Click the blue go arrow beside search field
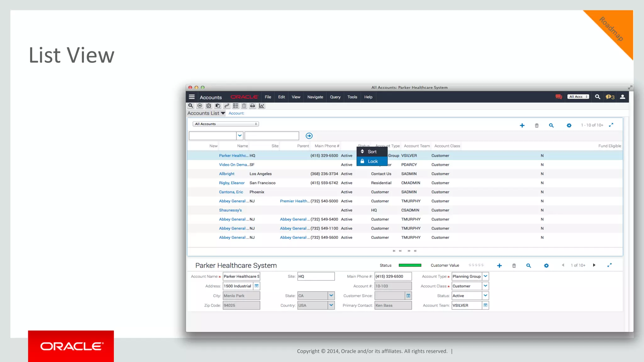Screen dimensions: 644x362 (x=309, y=136)
